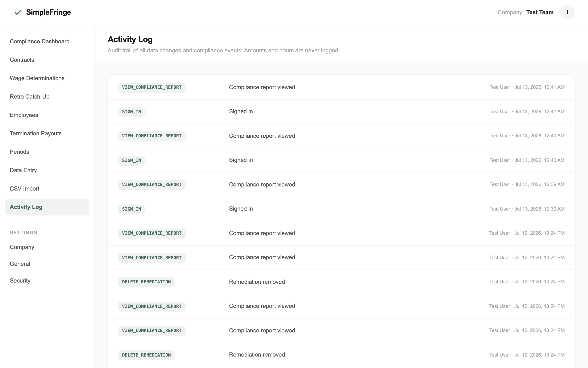Viewport: 588px width, 368px height.
Task: Click "Signed in" text in the 12:40 AM row
Action: (x=241, y=160)
